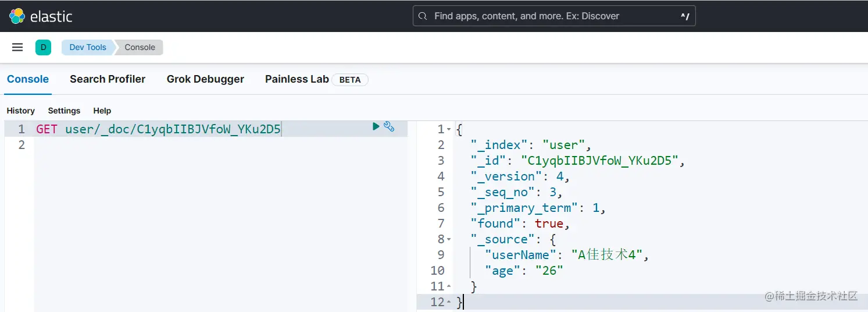Run the request with the play icon

click(x=376, y=126)
